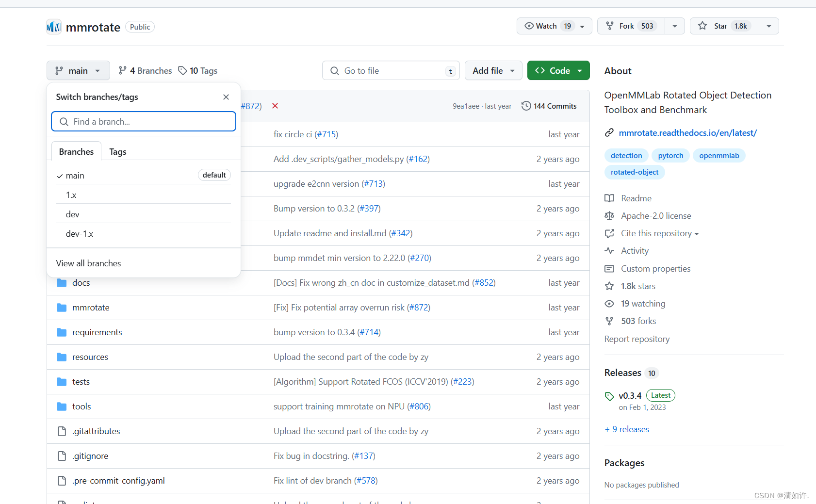This screenshot has height=504, width=816.
Task: Click View all branches link
Action: pyautogui.click(x=88, y=263)
